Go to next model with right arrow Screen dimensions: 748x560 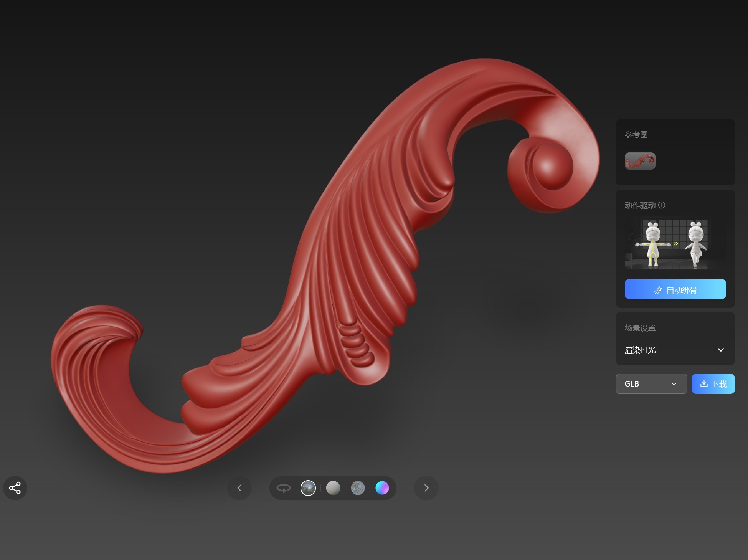pos(426,488)
